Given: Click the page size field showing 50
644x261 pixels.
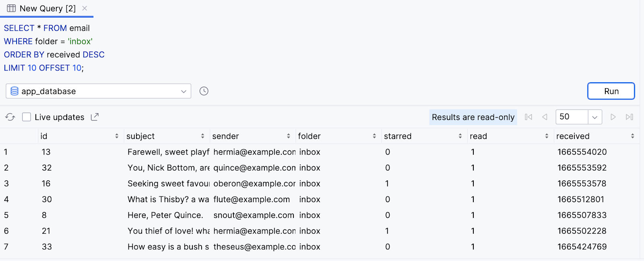Looking at the screenshot, I should tap(571, 117).
